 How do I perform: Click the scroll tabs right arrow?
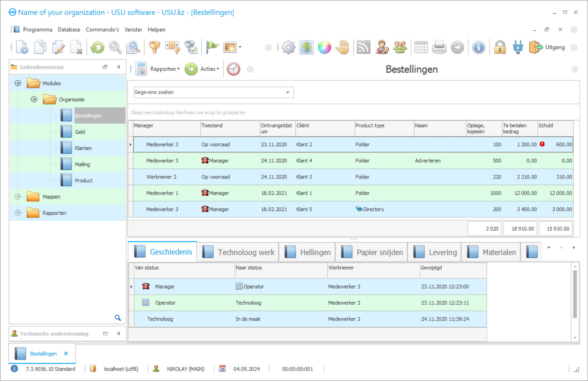(574, 247)
